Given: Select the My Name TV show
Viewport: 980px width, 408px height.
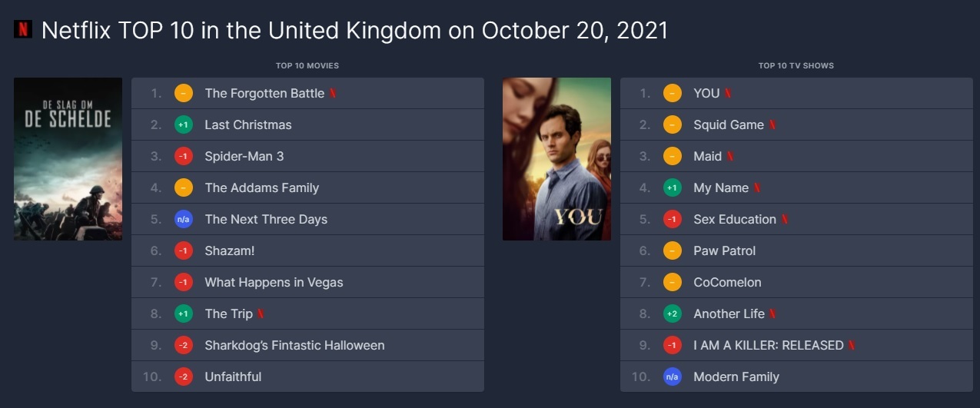Looking at the screenshot, I should click(x=721, y=187).
